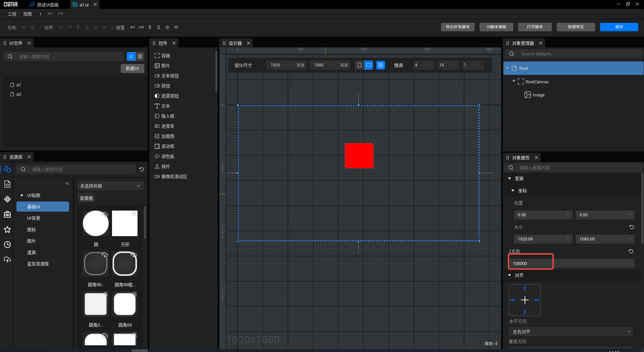Collapse the Root tree node
Viewport: 644px width, 352px height.
(507, 68)
